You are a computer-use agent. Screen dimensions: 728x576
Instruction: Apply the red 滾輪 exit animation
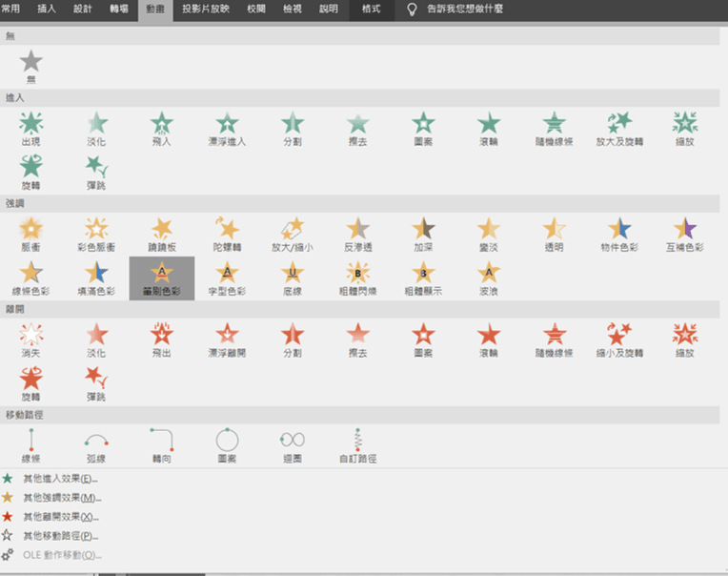point(489,340)
